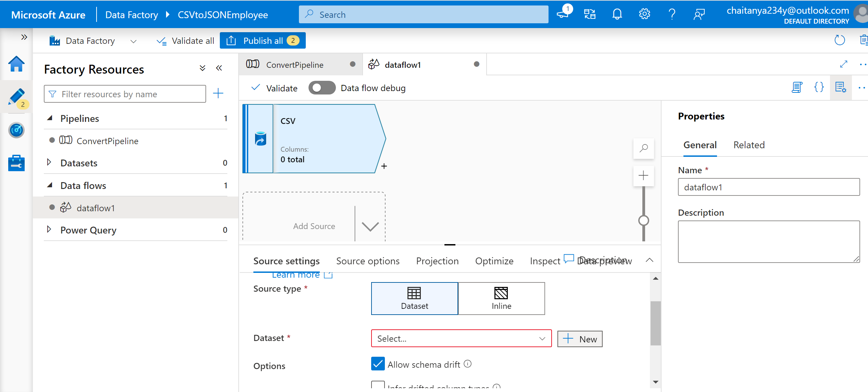Open the Monitor gauge icon
The width and height of the screenshot is (868, 392).
[16, 130]
